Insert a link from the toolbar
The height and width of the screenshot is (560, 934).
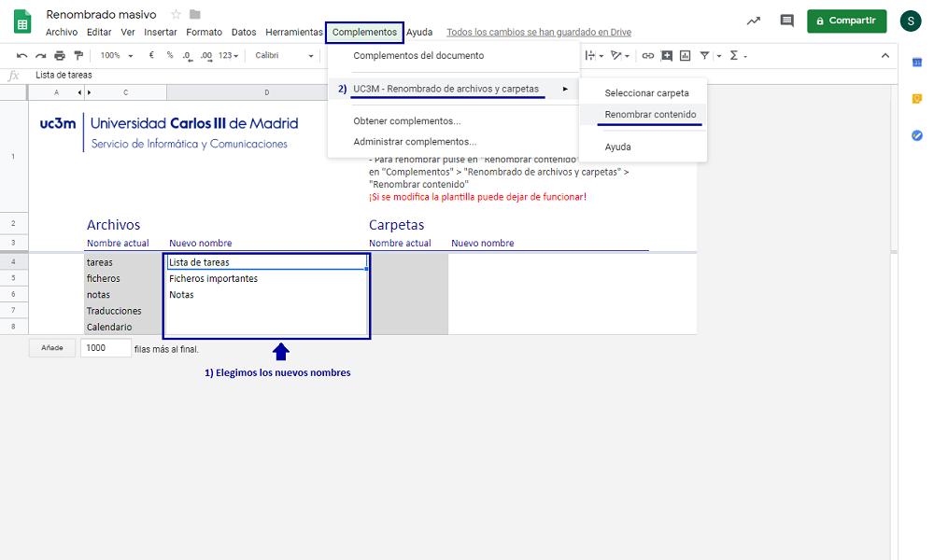click(x=648, y=55)
